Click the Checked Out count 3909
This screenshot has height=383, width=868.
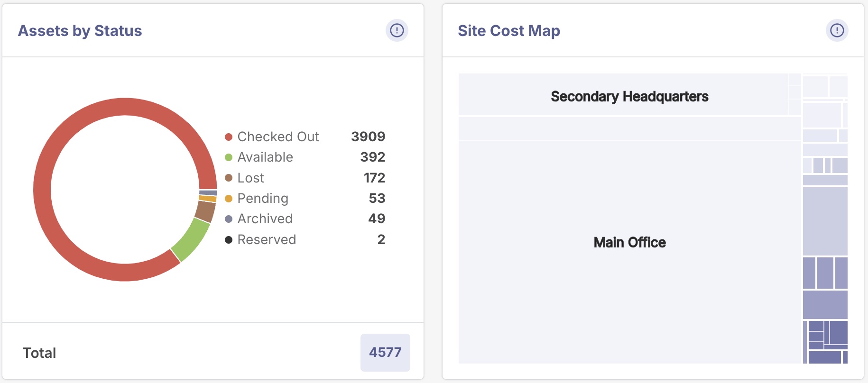coord(368,137)
